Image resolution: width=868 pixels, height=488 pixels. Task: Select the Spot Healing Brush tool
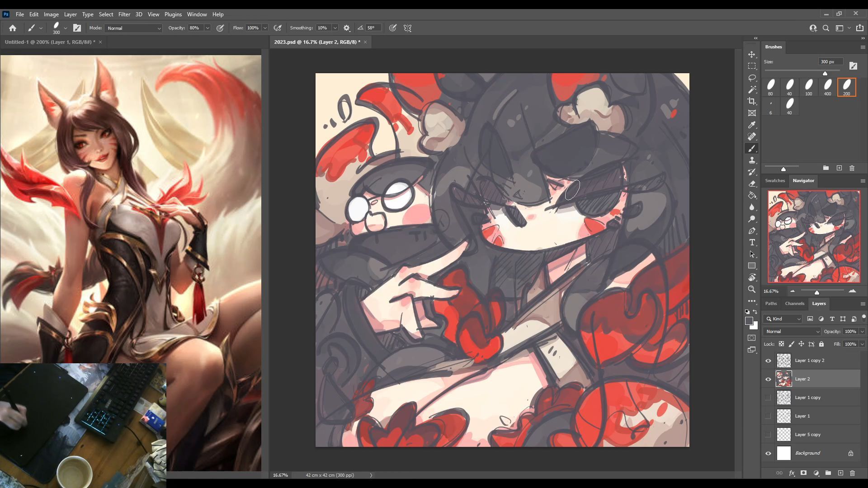click(x=752, y=136)
